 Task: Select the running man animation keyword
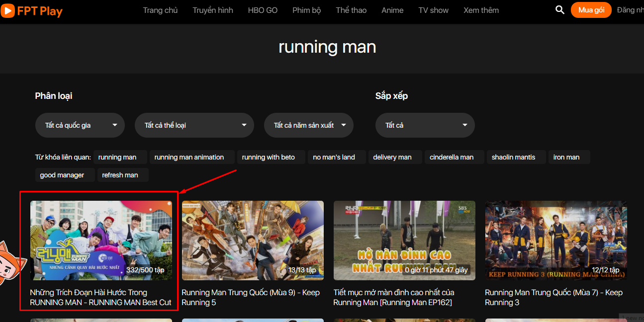(189, 157)
